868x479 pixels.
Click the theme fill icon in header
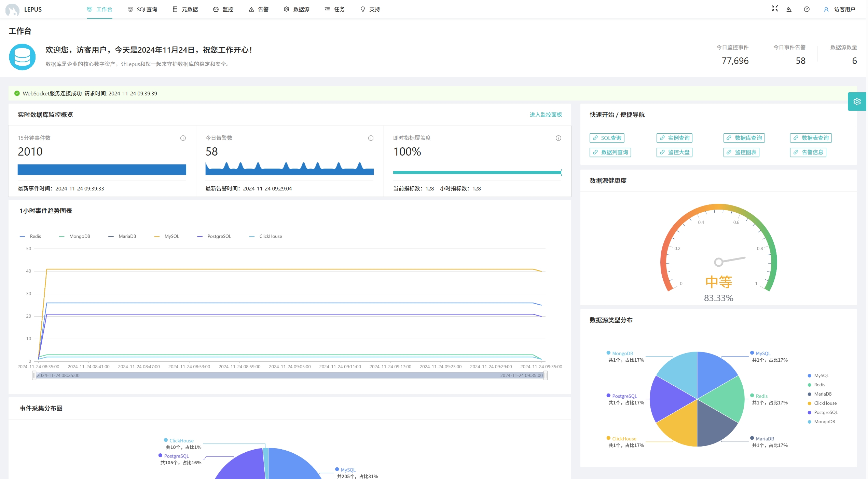tap(789, 9)
